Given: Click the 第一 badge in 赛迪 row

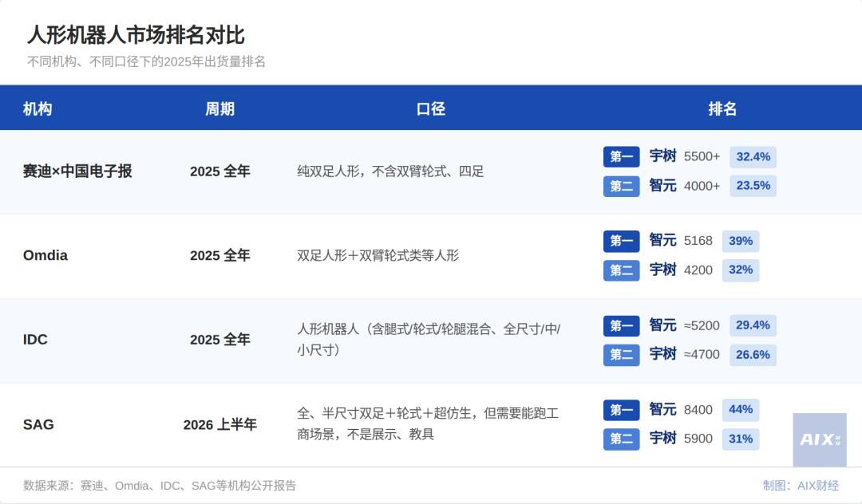Looking at the screenshot, I should click(621, 156).
